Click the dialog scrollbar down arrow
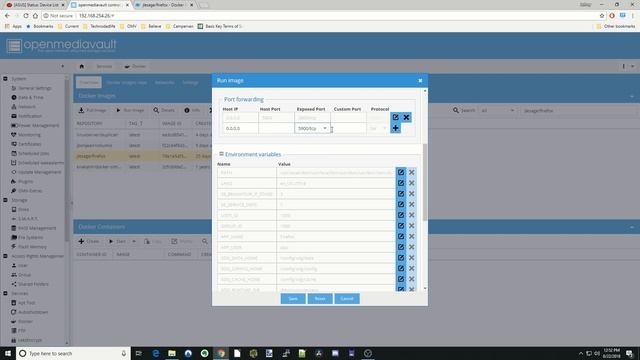The image size is (640, 360). (425, 289)
